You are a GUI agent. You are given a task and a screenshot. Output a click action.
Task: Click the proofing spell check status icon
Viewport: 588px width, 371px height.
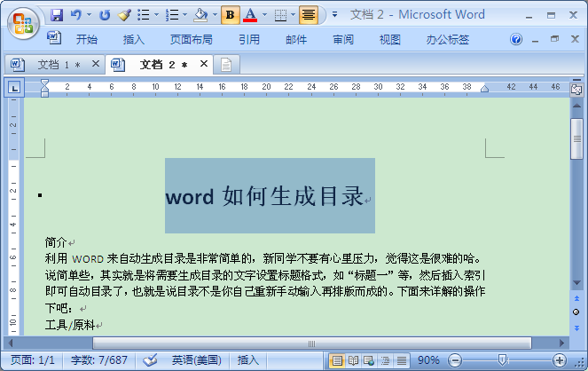[x=150, y=360]
